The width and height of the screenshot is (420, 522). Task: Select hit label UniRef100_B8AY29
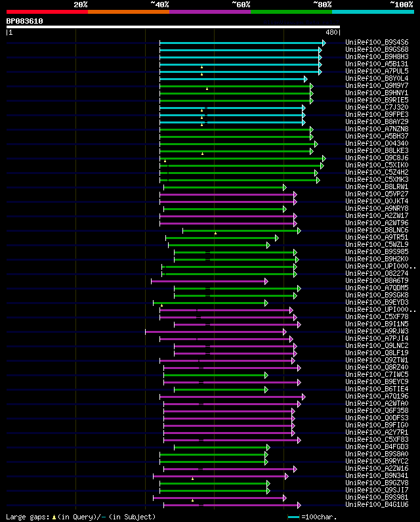[377, 122]
